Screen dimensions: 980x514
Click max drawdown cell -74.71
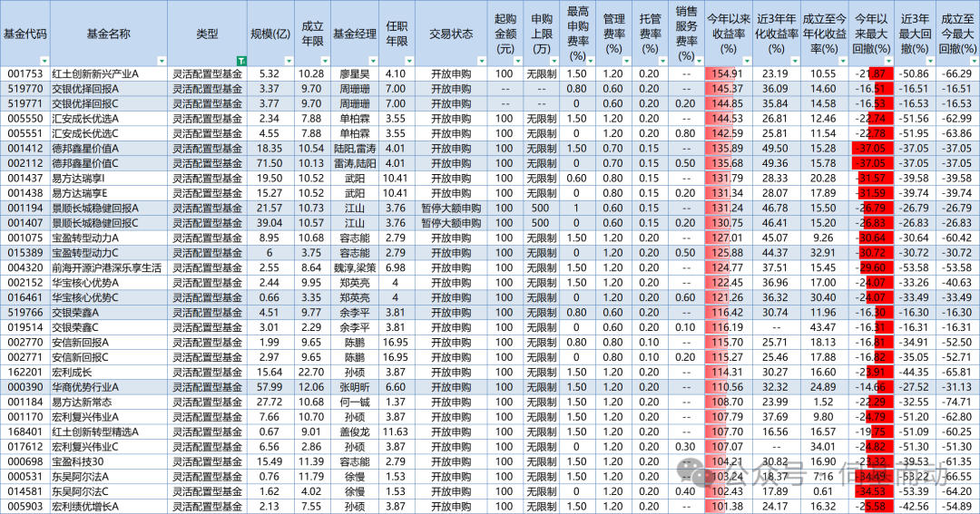(x=957, y=402)
